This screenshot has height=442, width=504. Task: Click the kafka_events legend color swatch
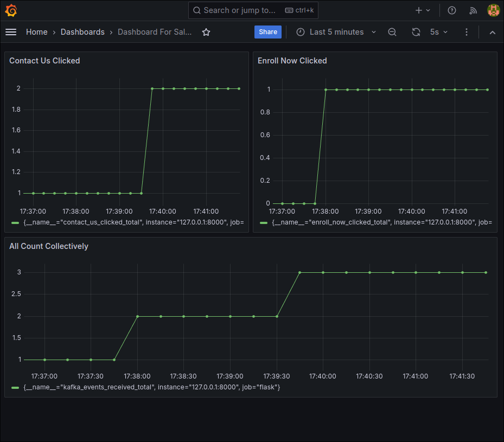click(15, 387)
